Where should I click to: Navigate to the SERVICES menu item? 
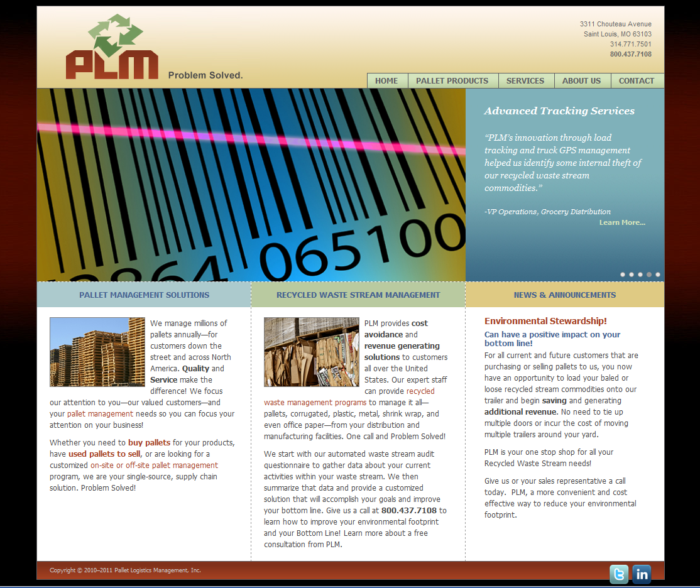point(525,80)
